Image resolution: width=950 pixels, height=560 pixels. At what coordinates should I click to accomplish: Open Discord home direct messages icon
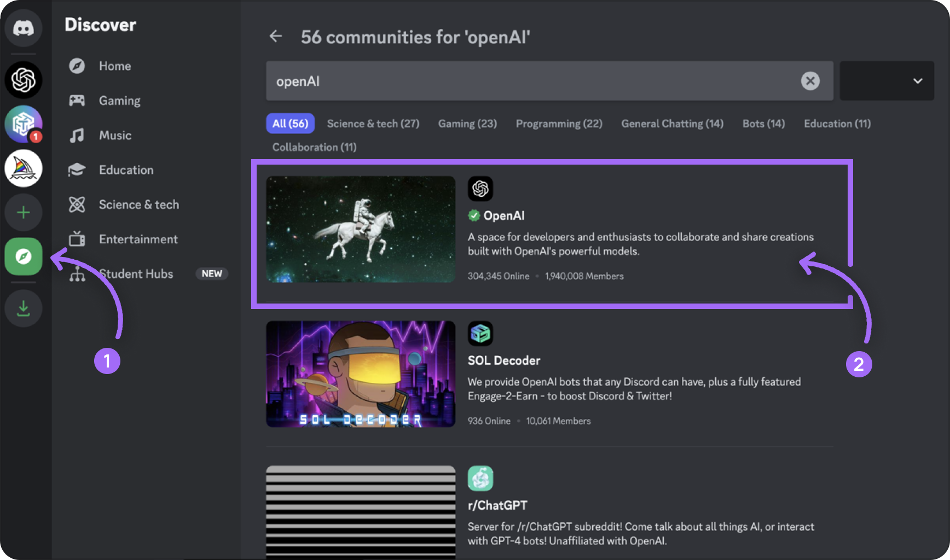coord(24,28)
